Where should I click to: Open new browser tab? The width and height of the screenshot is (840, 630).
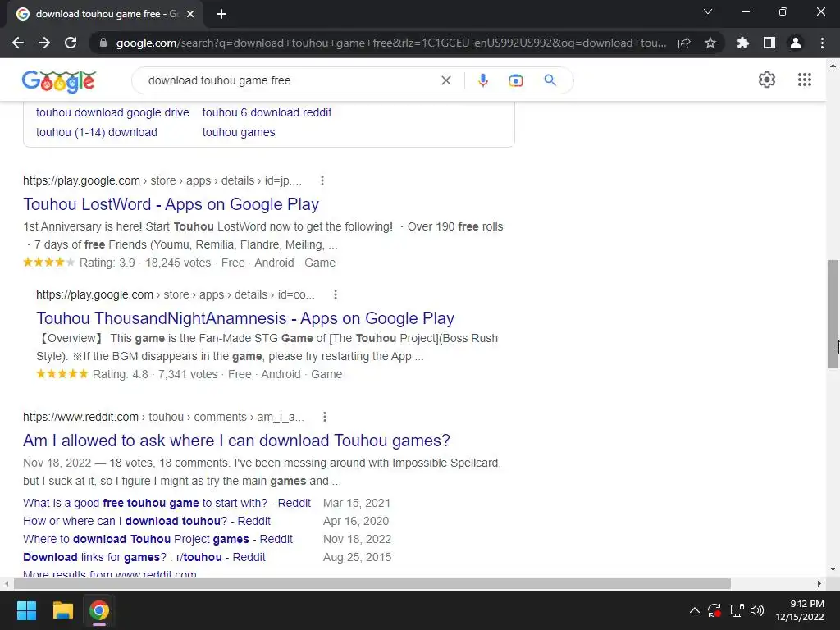point(221,14)
